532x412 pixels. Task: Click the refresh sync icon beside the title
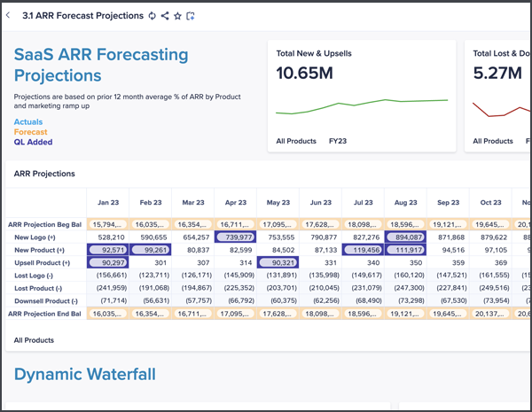(153, 16)
